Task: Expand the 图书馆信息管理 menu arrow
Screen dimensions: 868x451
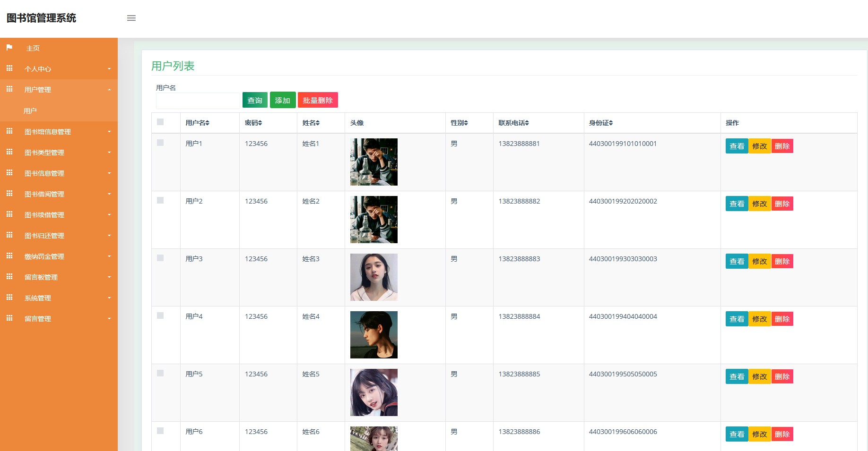Action: pyautogui.click(x=109, y=132)
